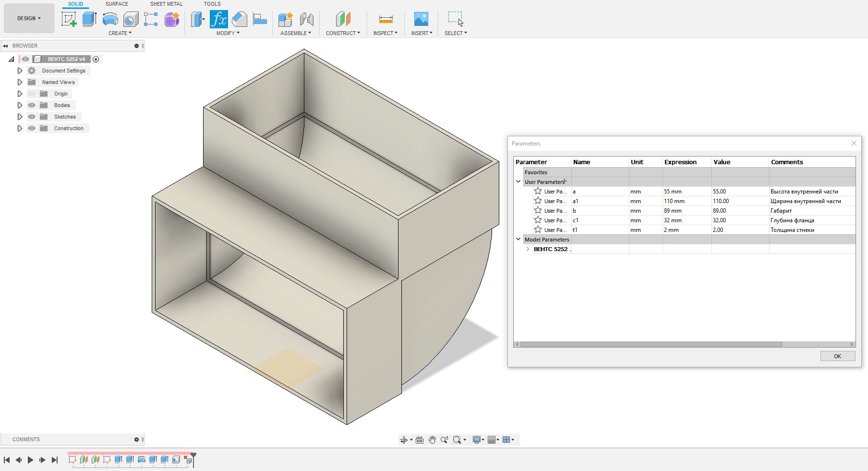This screenshot has height=471, width=868.
Task: Open the Viewports layout options
Action: [506, 440]
